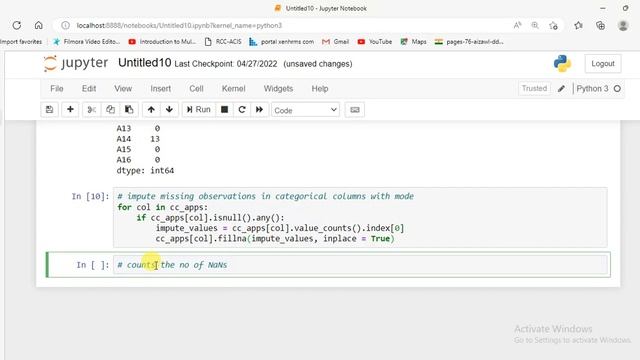640x360 pixels.
Task: Save the notebook with the floppy disk icon
Action: point(49,109)
